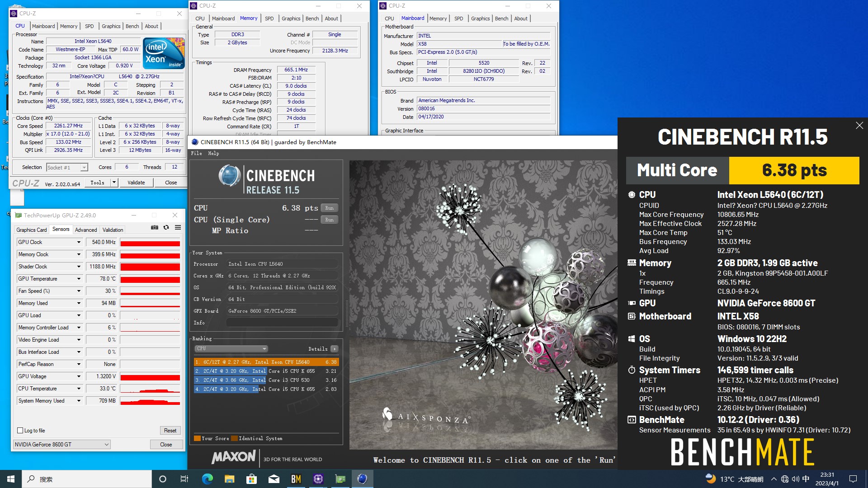Screen dimensions: 868x488
Task: Open File Explorer from the taskbar
Action: (229, 479)
